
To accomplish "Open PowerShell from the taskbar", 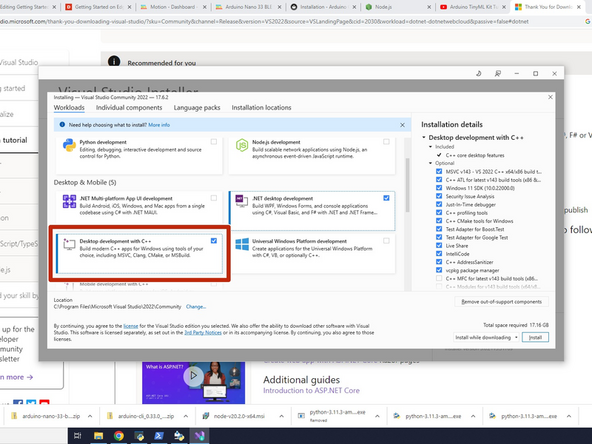I will tap(159, 436).
